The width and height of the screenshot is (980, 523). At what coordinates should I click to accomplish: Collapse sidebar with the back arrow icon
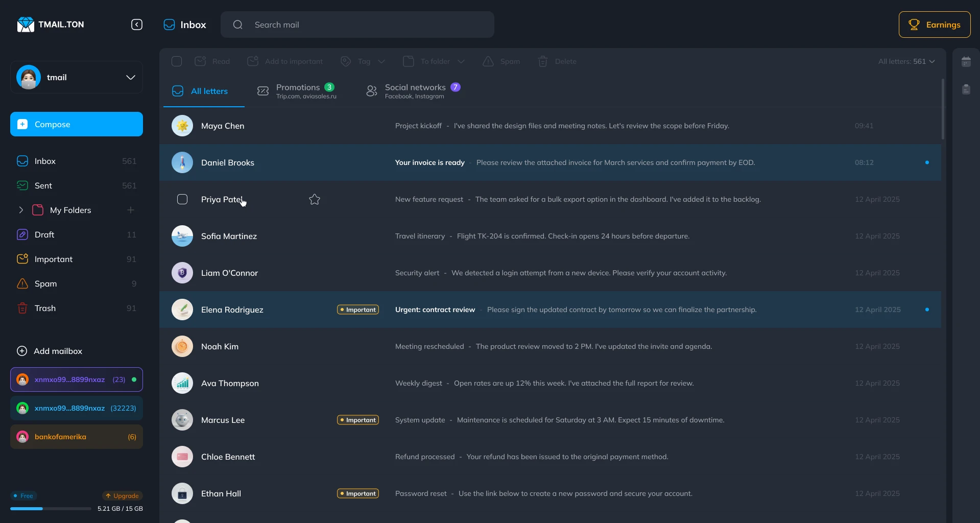(x=137, y=25)
